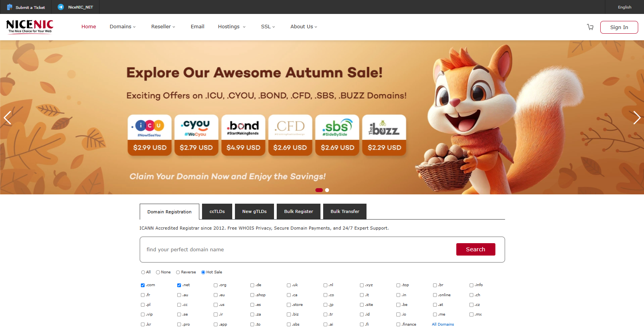The width and height of the screenshot is (644, 333).
Task: Click the Sign In button
Action: [x=619, y=27]
